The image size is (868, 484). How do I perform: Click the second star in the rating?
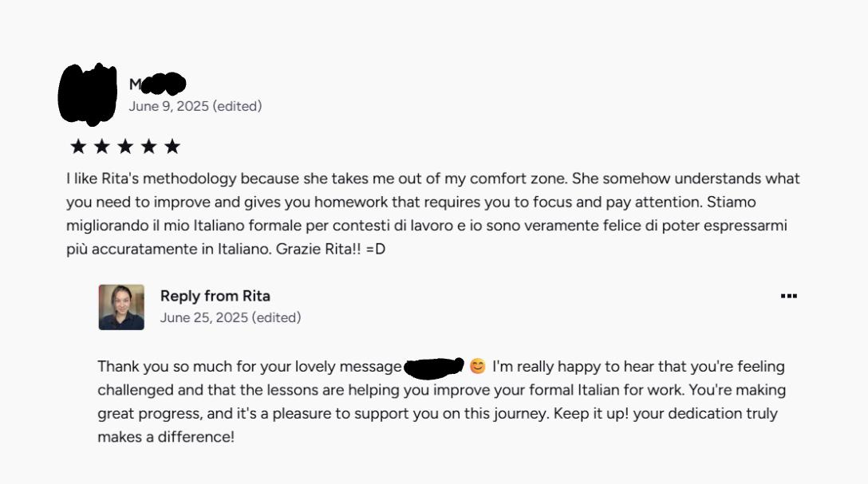click(x=101, y=146)
